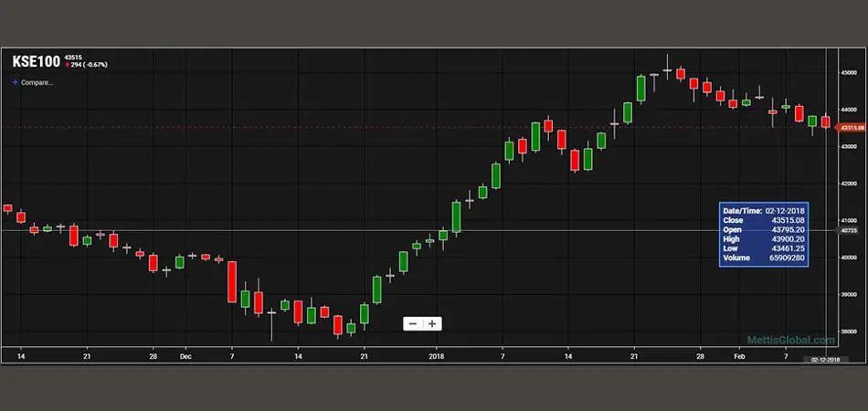Click the 42000 price axis label
Image resolution: width=868 pixels, height=411 pixels.
[x=851, y=184]
